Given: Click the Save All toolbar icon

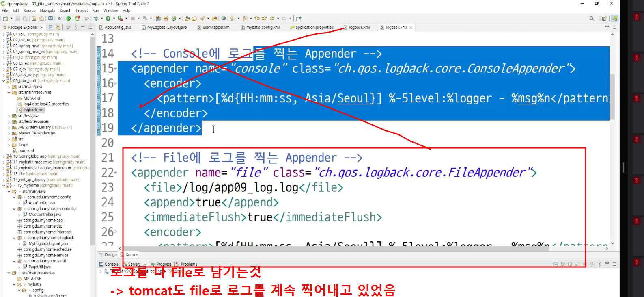Looking at the screenshot, I should [25, 18].
